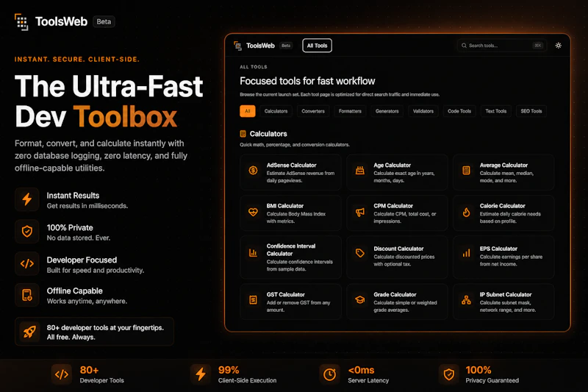This screenshot has height=392, width=588.
Task: Click '80+ developer tools at your fingertips' text
Action: pyautogui.click(x=105, y=328)
